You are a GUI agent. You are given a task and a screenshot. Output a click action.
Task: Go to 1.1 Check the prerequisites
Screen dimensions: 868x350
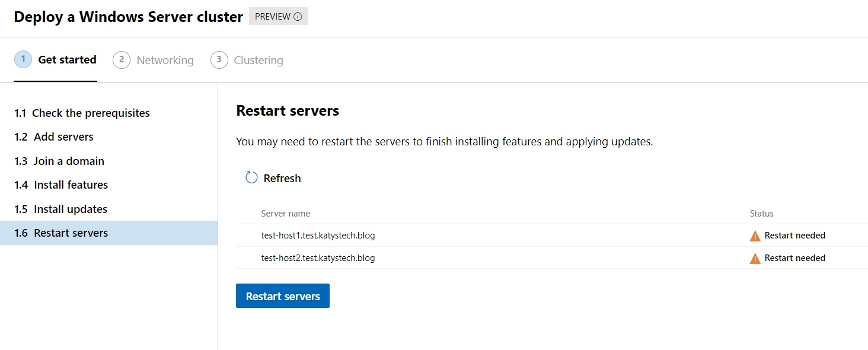(x=82, y=113)
